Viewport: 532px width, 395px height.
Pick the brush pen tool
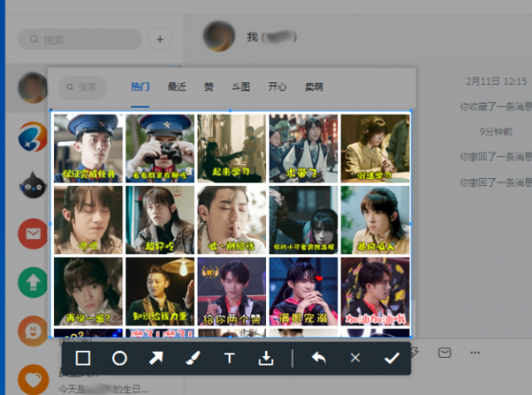click(192, 358)
